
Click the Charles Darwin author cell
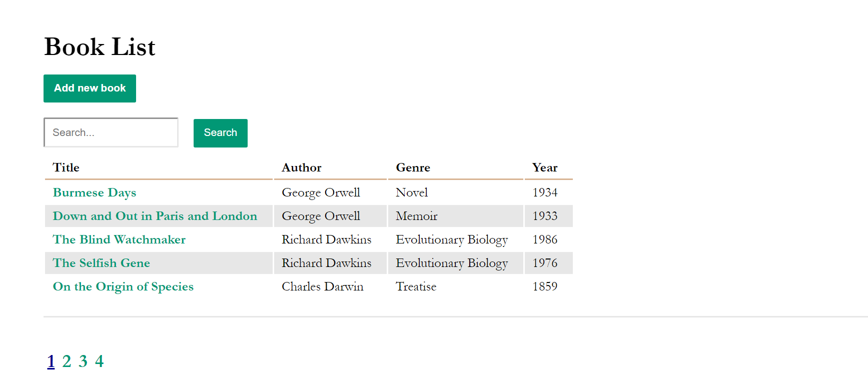click(323, 286)
